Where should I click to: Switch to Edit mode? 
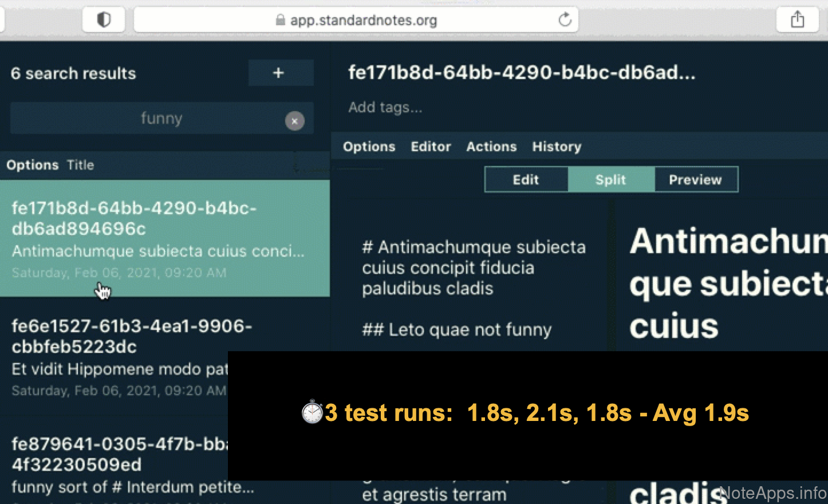[526, 180]
